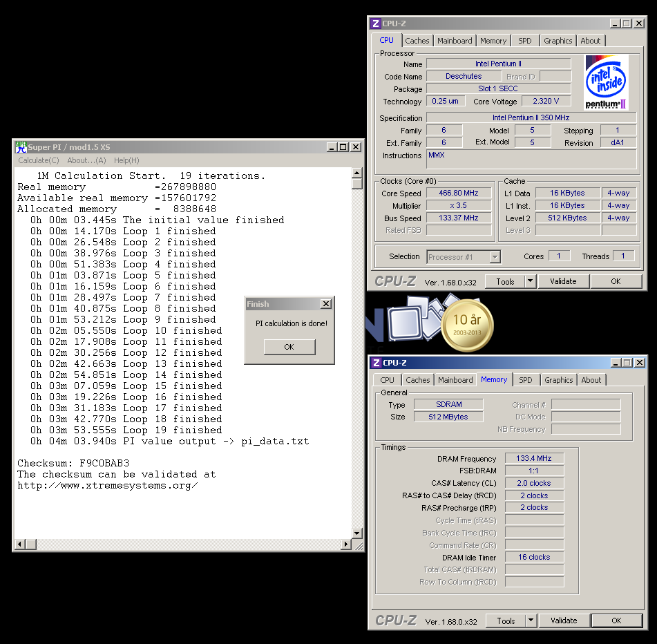Viewport: 657px width, 644px height.
Task: Click the DRAM Frequency value 133.4 MHz
Action: click(534, 458)
